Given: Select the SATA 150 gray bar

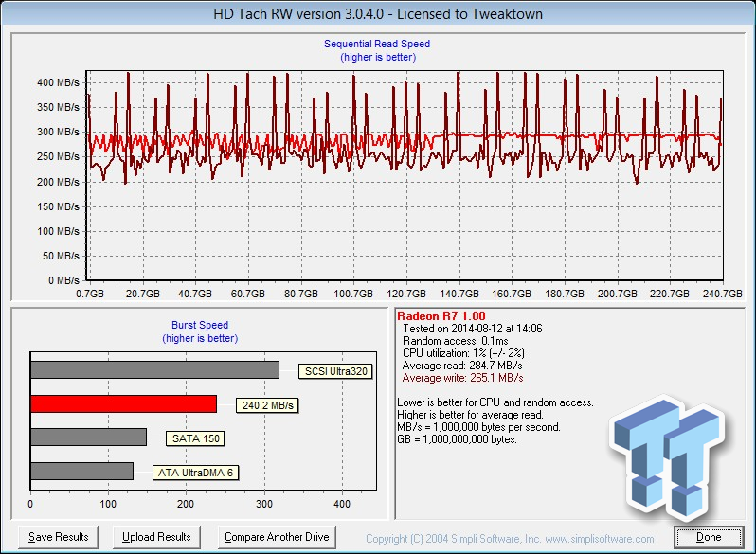Looking at the screenshot, I should click(x=89, y=437).
